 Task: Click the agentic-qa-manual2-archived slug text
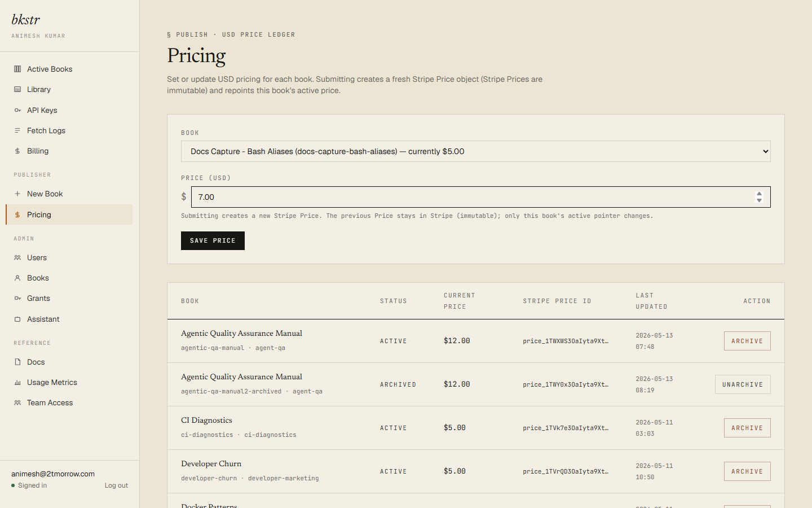[231, 391]
